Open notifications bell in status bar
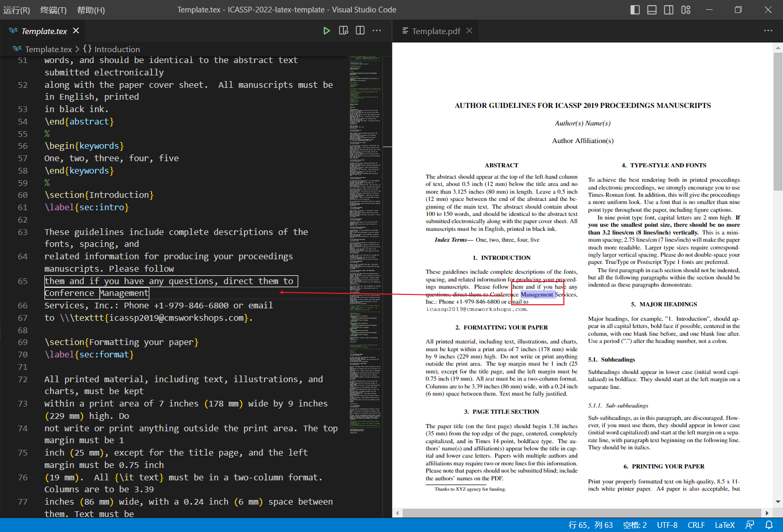The width and height of the screenshot is (783, 532). (769, 525)
